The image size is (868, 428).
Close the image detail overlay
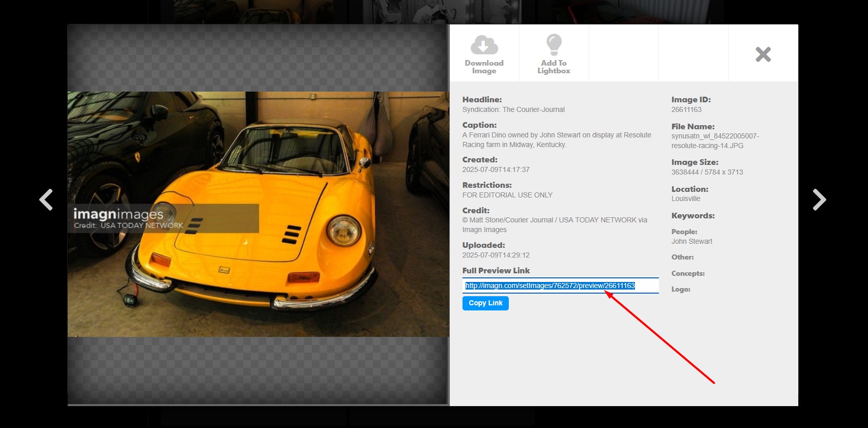point(763,54)
